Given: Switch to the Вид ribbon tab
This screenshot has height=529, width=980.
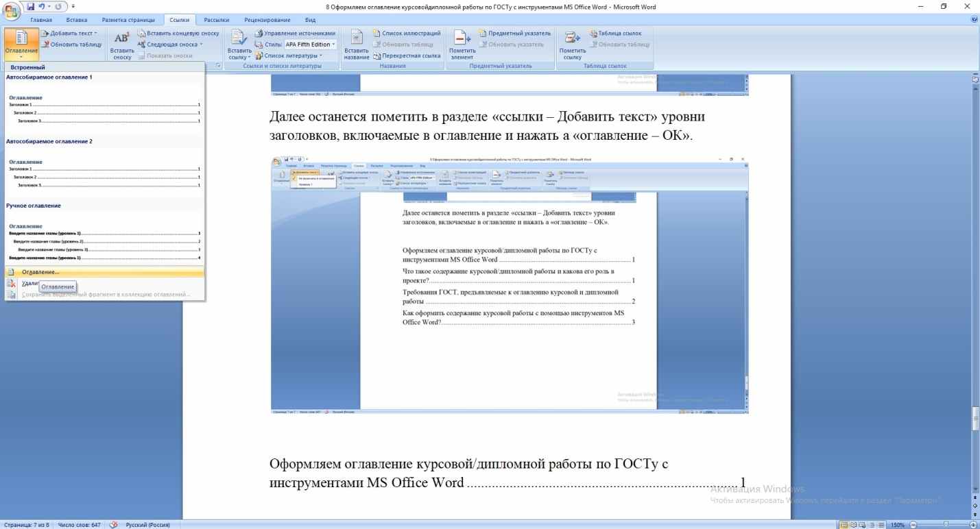Looking at the screenshot, I should [310, 19].
